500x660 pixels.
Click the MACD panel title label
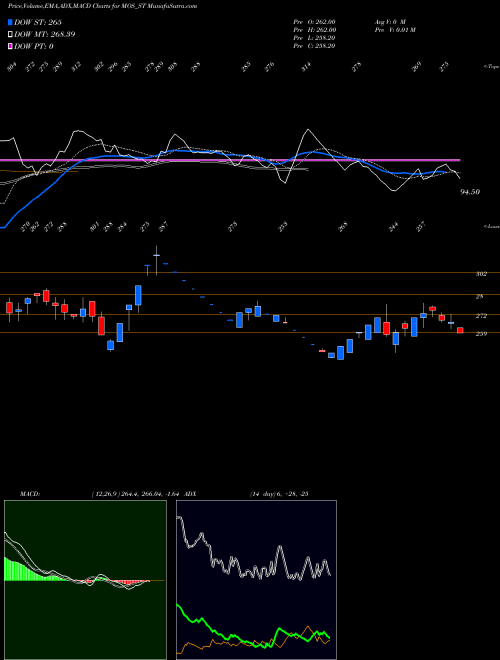(x=30, y=494)
